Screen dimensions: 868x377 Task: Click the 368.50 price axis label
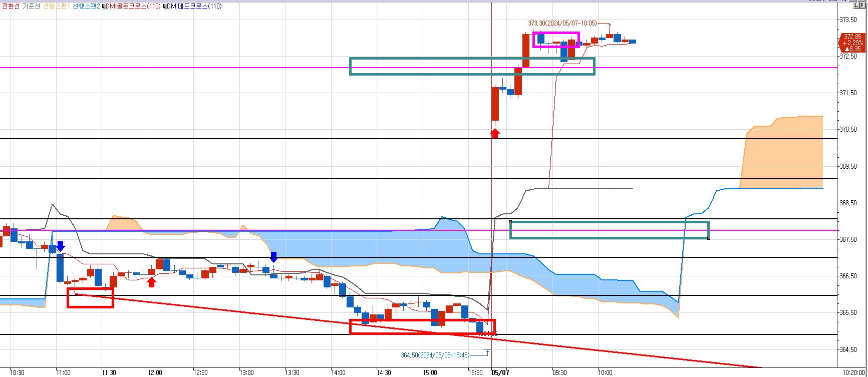pyautogui.click(x=847, y=203)
